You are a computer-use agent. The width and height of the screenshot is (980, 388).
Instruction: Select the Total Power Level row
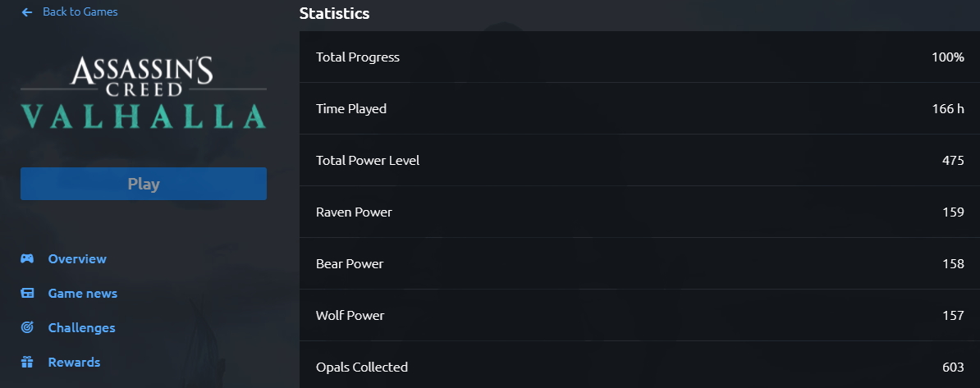[x=639, y=161]
